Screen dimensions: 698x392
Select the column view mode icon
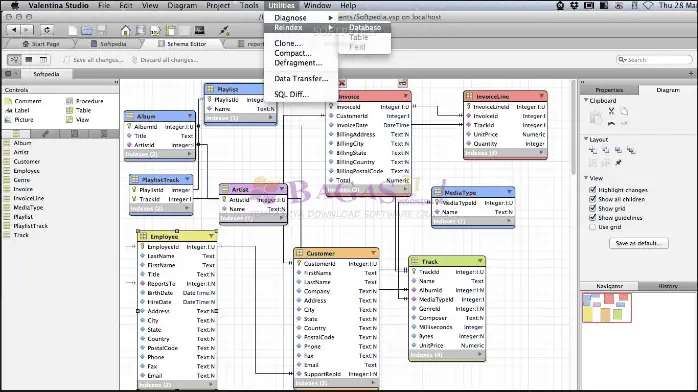pos(43,60)
